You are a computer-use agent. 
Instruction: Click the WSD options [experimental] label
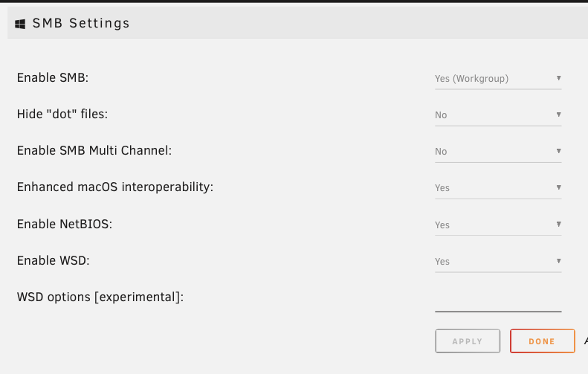pos(100,297)
